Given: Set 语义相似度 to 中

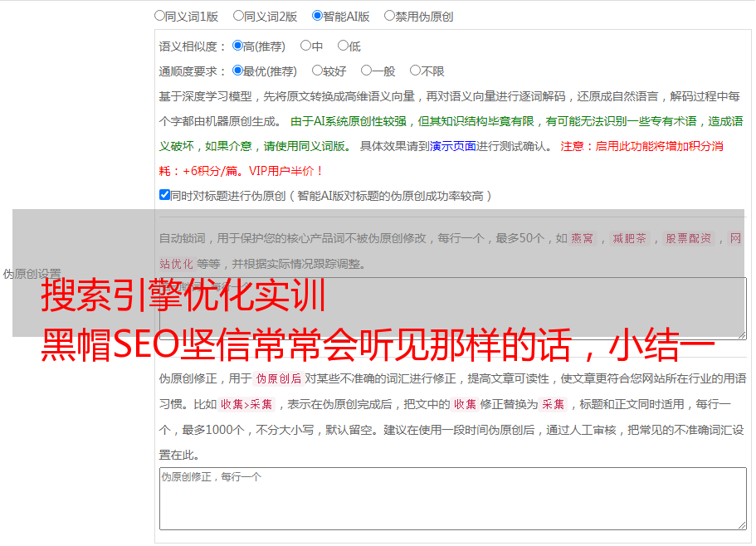Looking at the screenshot, I should coord(305,46).
